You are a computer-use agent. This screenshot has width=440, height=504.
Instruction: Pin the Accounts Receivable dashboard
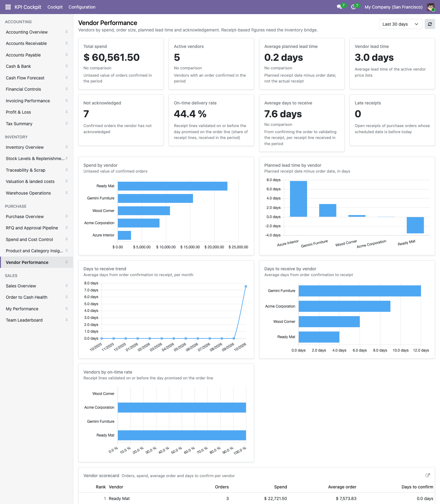(67, 43)
